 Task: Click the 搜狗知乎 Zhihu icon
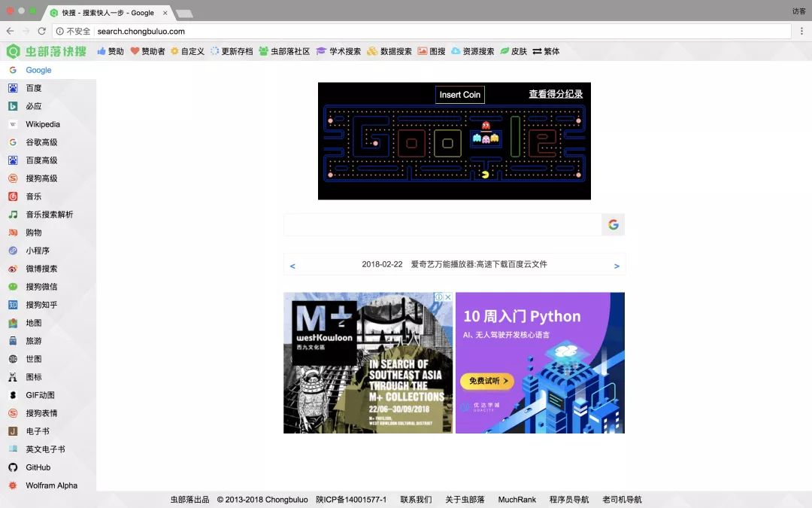(x=13, y=305)
